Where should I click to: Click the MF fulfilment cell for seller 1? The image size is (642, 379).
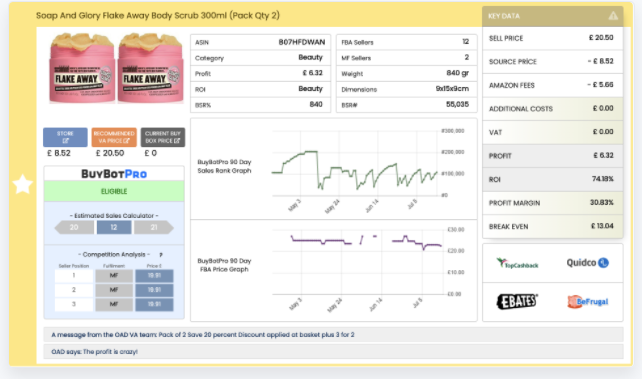pyautogui.click(x=114, y=276)
